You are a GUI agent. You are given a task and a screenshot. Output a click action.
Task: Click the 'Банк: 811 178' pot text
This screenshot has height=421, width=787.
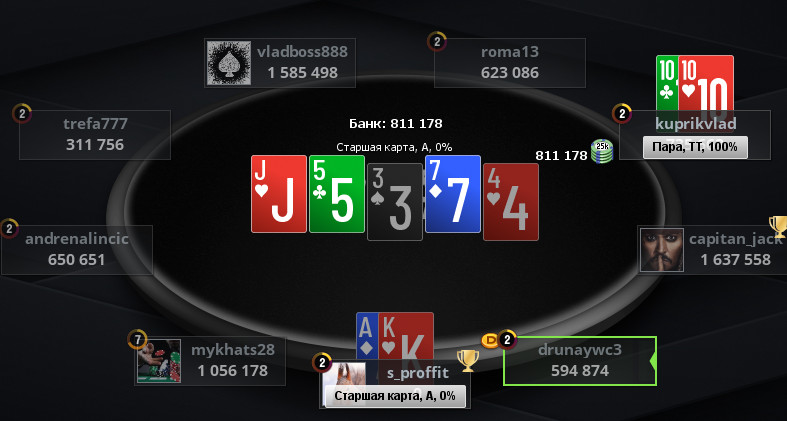coord(396,123)
